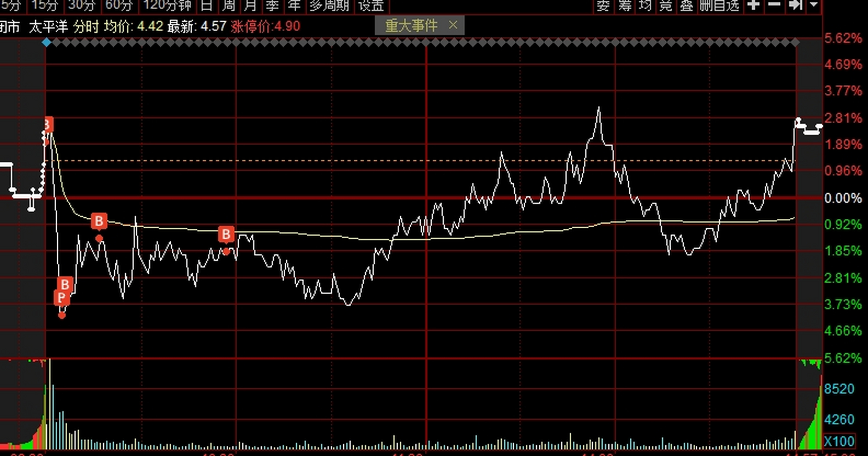Toggle the 筹 chip distribution button
Viewport: 868px width, 456px height.
click(x=625, y=5)
